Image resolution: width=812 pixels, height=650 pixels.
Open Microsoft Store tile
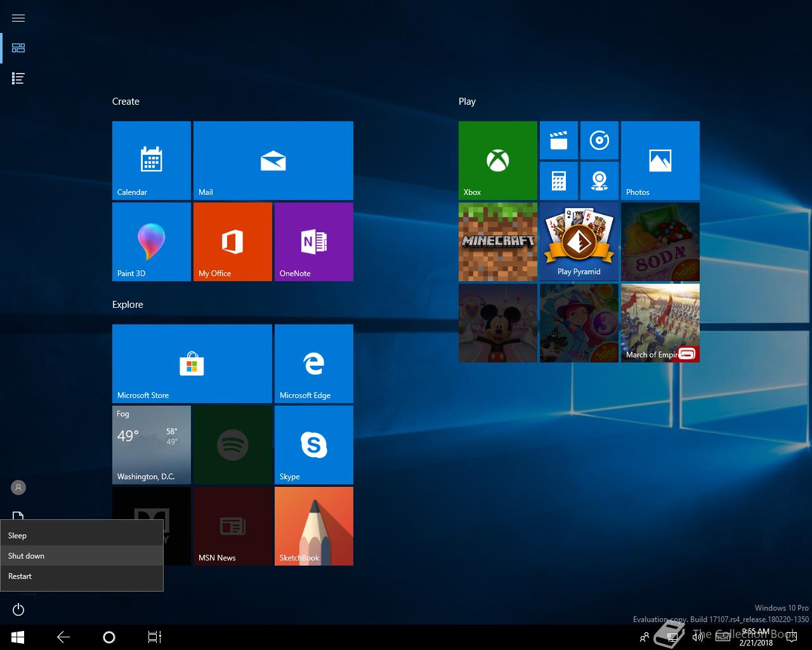192,364
